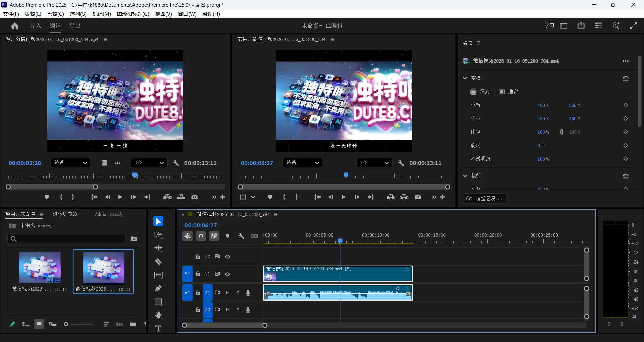Click the Captions CC icon in the timeline
The height and width of the screenshot is (342, 644).
point(255,236)
